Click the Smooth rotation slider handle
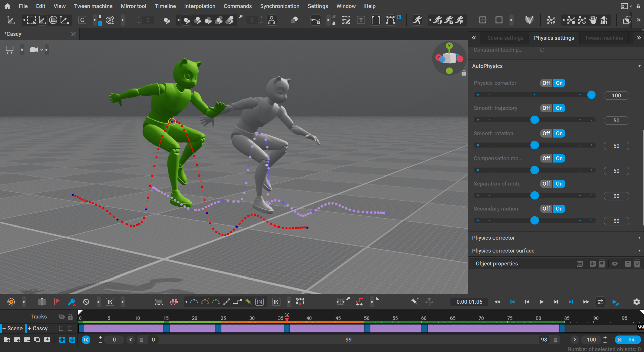 (x=534, y=145)
